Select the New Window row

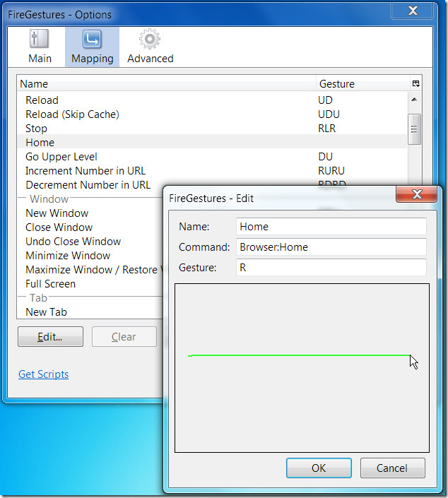90,213
